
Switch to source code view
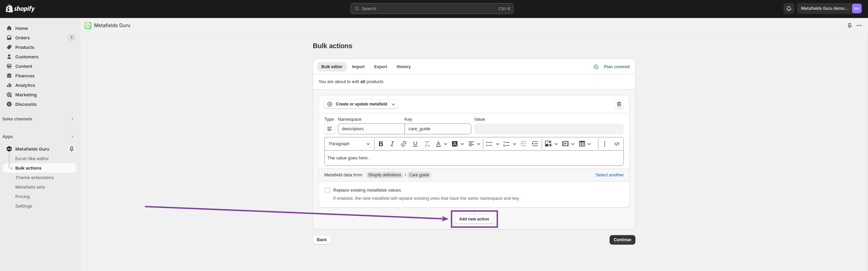[617, 144]
